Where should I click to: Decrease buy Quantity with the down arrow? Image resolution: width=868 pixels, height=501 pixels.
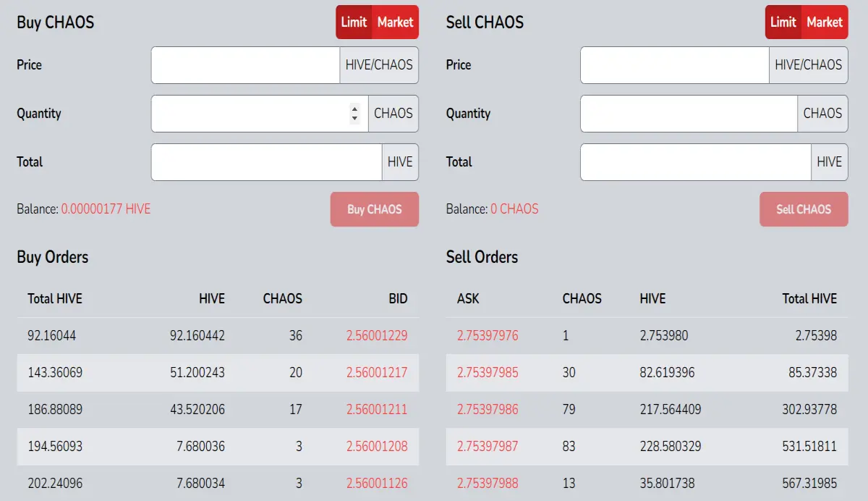point(354,118)
